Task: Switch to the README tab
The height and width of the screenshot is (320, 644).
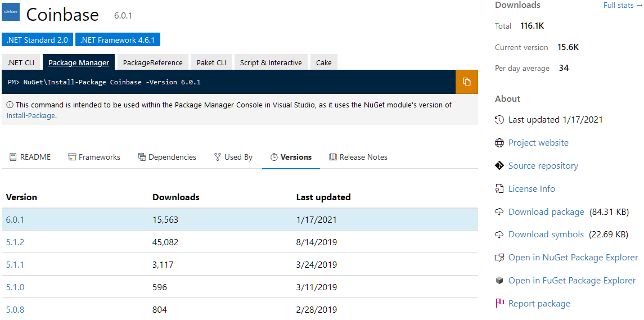Action: [x=30, y=157]
